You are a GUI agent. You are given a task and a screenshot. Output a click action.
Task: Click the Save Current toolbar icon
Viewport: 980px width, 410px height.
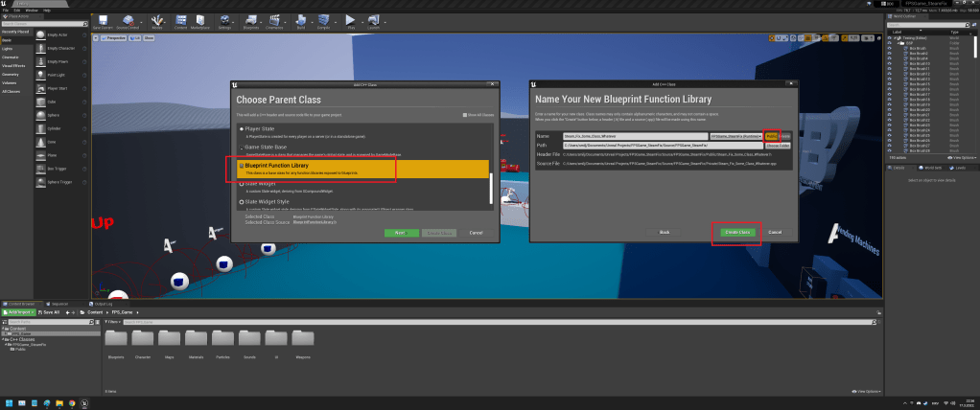pos(103,20)
